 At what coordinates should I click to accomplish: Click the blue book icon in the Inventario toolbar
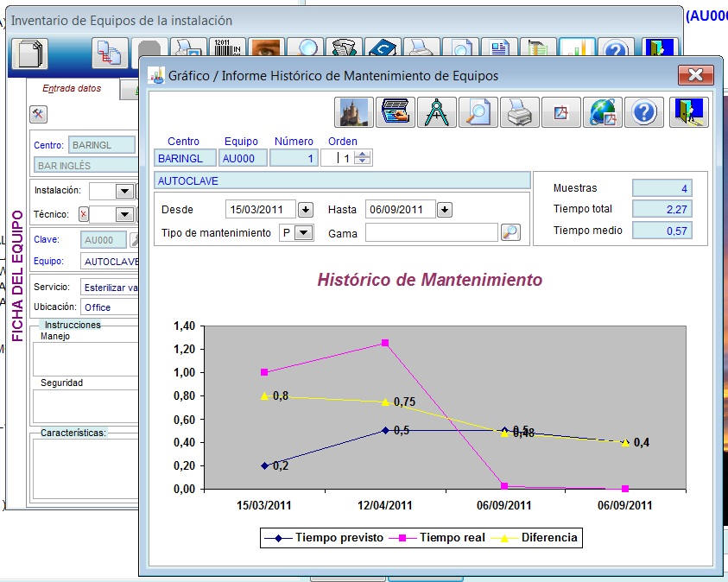click(x=383, y=47)
